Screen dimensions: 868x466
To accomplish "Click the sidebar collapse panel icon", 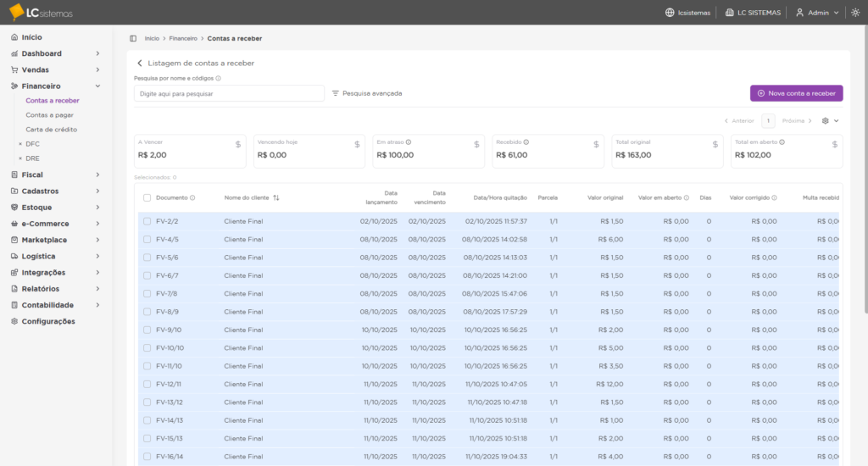I will [133, 38].
